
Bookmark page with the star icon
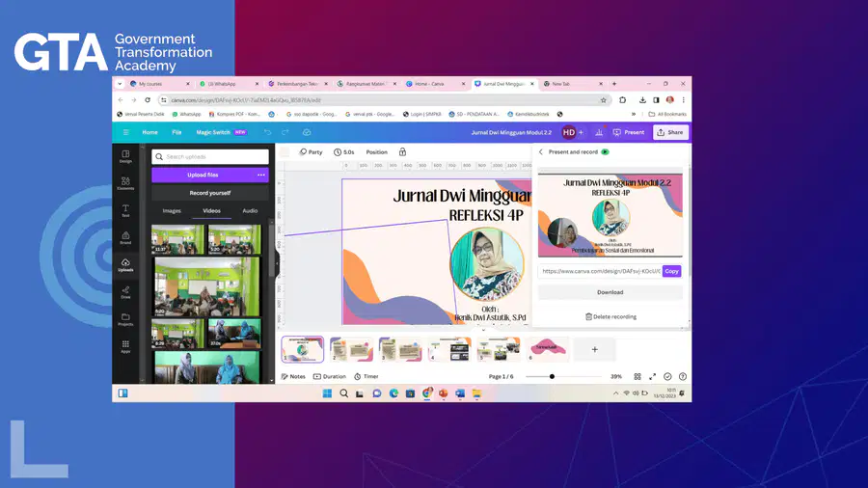[x=604, y=100]
